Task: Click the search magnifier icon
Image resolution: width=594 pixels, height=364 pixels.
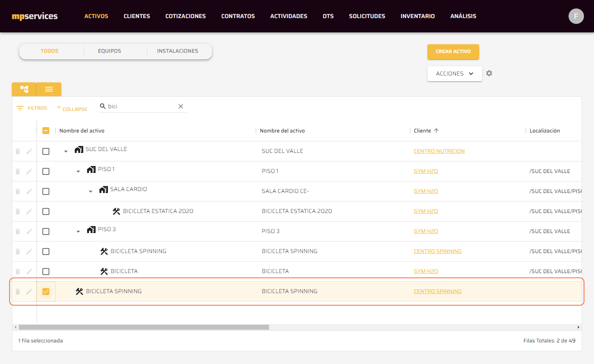Action: (103, 106)
